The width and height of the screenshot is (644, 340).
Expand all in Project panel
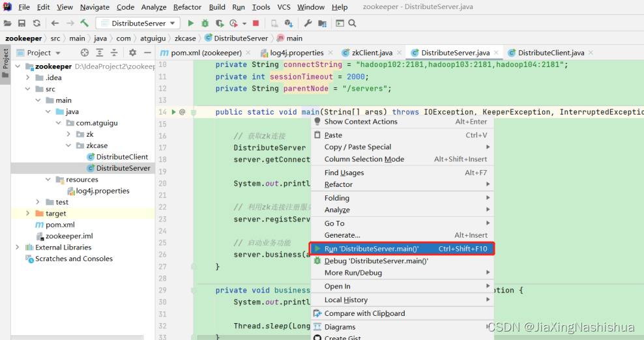coord(100,53)
